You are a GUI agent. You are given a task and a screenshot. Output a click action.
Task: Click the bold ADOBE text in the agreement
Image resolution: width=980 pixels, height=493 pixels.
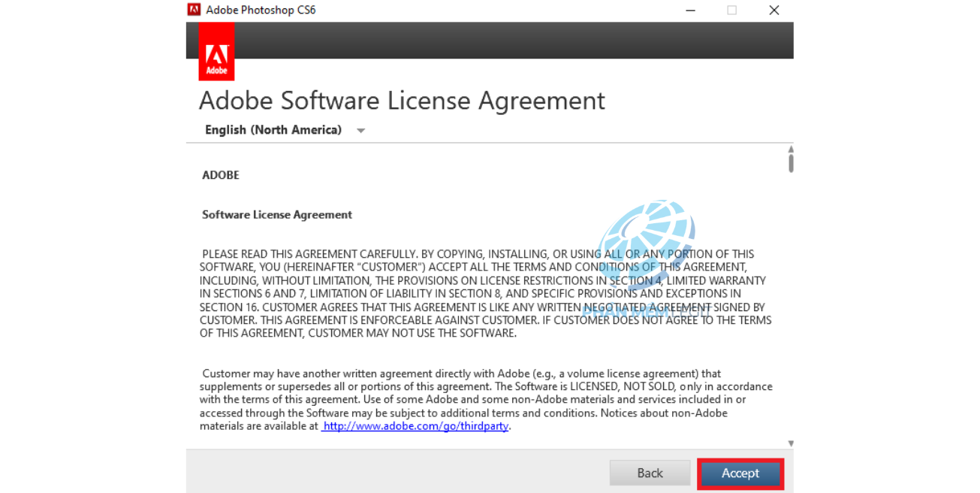[x=221, y=175]
